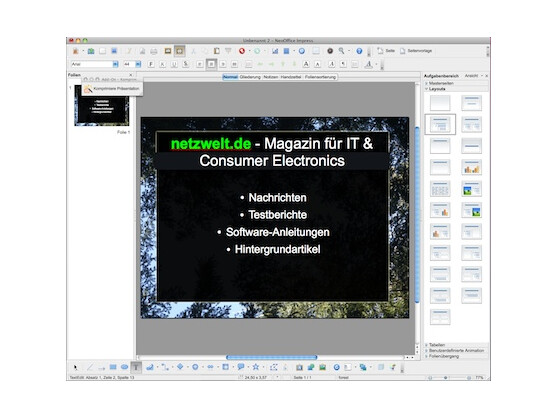
Task: Open the font color dropdown arrow
Action: tap(376, 64)
